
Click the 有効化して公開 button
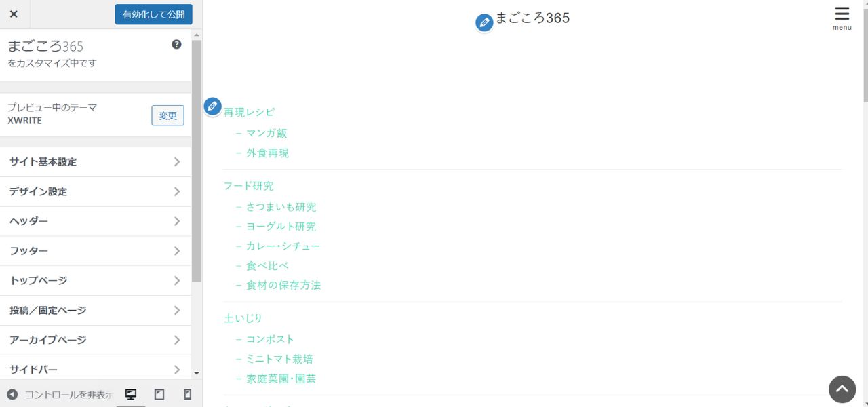point(153,14)
